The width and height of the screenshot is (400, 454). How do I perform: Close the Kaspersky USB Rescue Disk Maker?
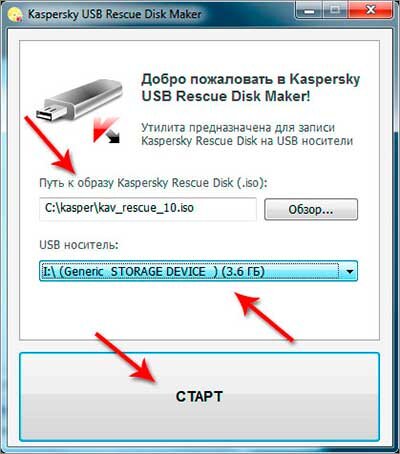[370, 11]
